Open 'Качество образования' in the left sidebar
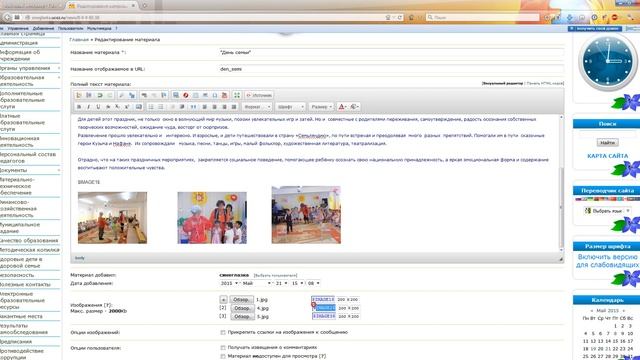The image size is (640, 360). pyautogui.click(x=29, y=241)
